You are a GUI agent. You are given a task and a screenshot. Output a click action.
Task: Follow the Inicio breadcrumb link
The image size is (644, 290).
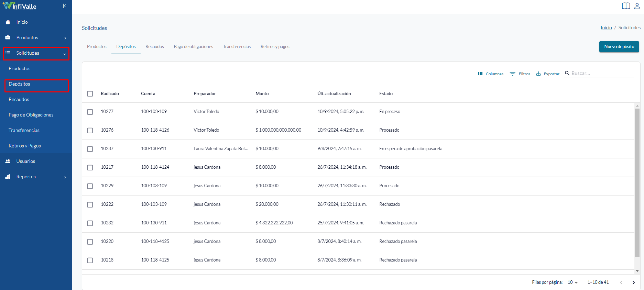(606, 27)
